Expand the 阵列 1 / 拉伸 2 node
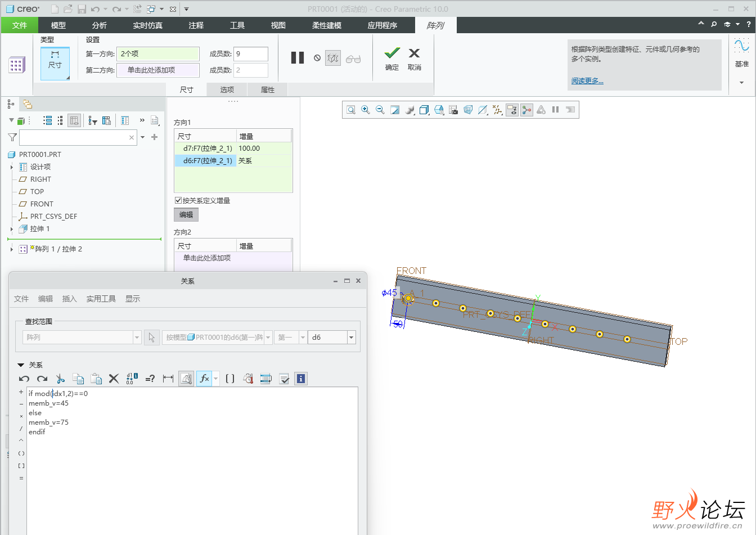 (x=12, y=249)
